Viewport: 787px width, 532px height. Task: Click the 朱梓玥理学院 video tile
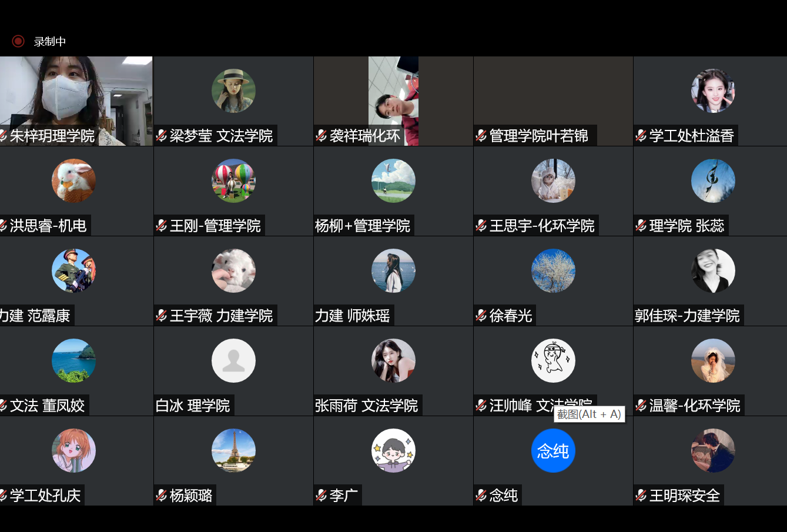(76, 101)
